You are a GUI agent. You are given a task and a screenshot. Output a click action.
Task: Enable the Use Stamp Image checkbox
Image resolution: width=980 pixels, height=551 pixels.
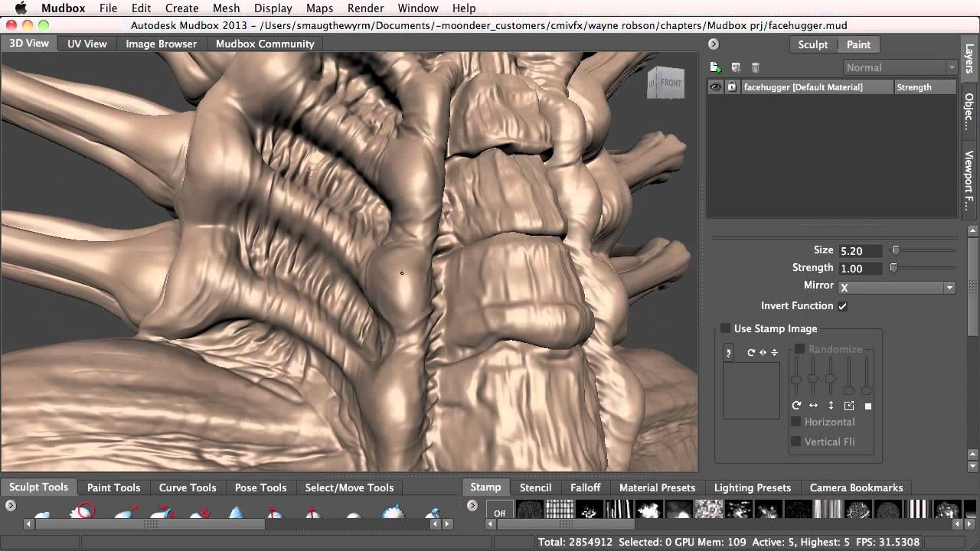pyautogui.click(x=725, y=329)
